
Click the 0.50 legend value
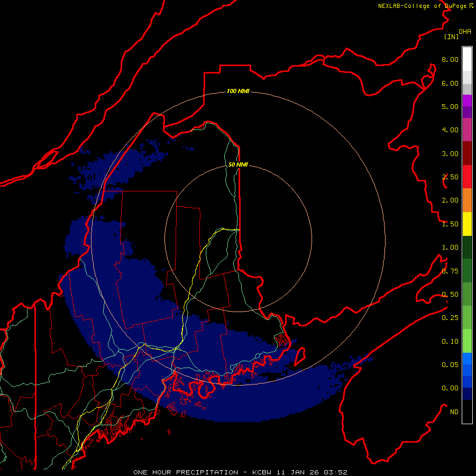450,295
